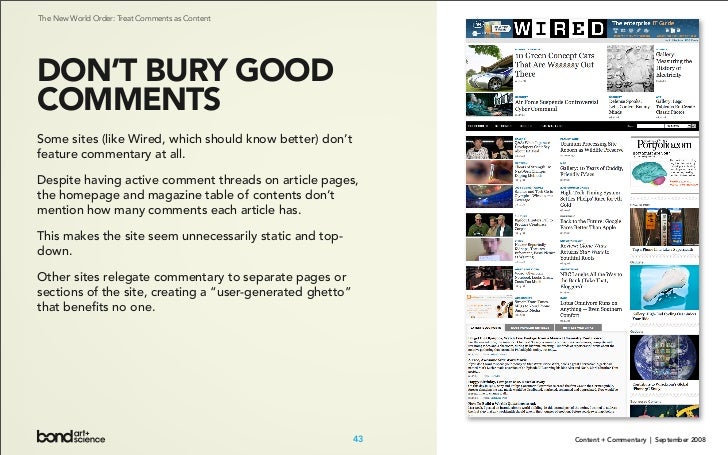The image size is (728, 455).
Task: Open the 'Review: Clone Wars' headline
Action: (x=585, y=252)
